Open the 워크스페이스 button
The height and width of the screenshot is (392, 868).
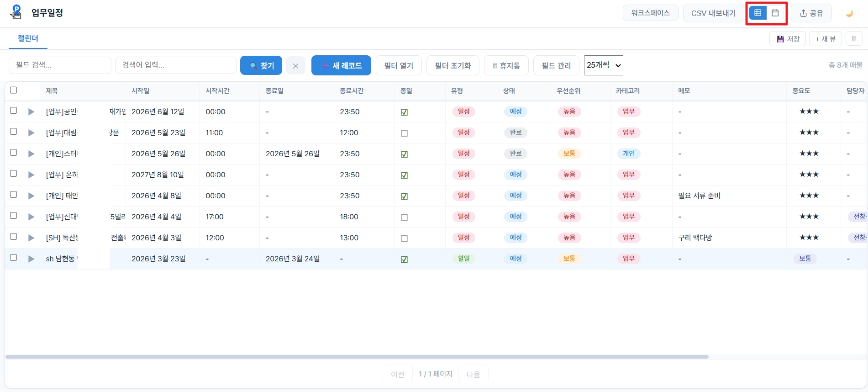[x=650, y=13]
